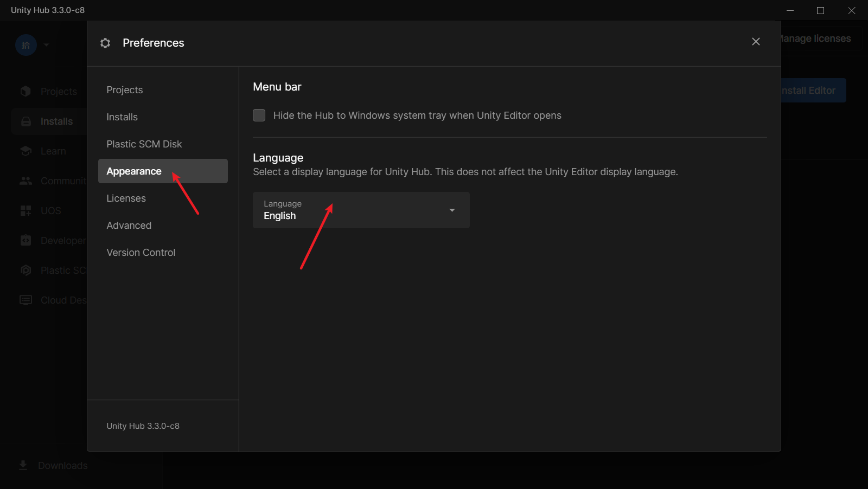Click UOS grid icon in sidebar

[25, 211]
